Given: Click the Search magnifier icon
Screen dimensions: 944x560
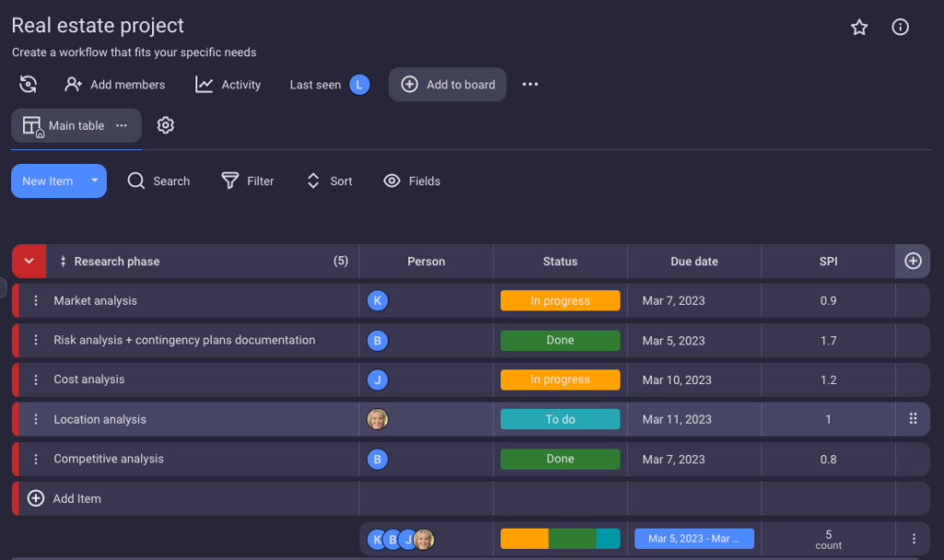Looking at the screenshot, I should tap(136, 181).
